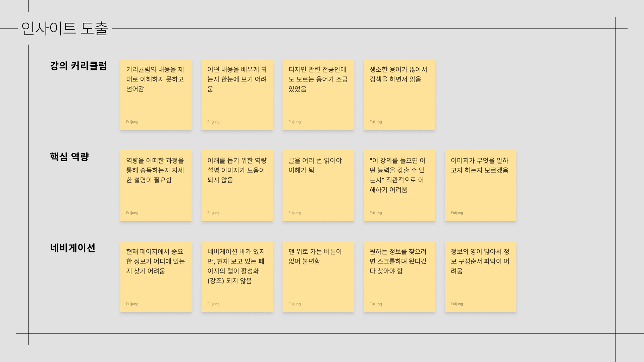Select sticky note '커리큘럼의 내용을 제대로 이해하지 못하고 넘어감'
The width and height of the screenshot is (644, 362).
point(156,95)
